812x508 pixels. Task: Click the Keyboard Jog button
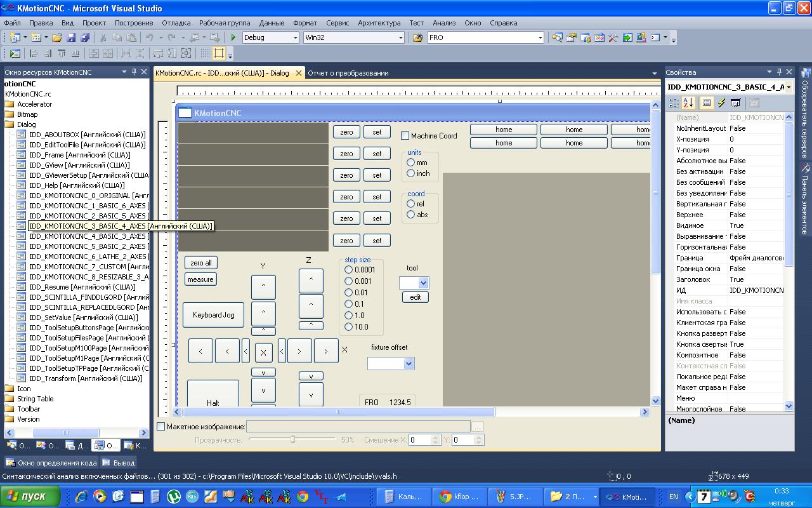[214, 315]
